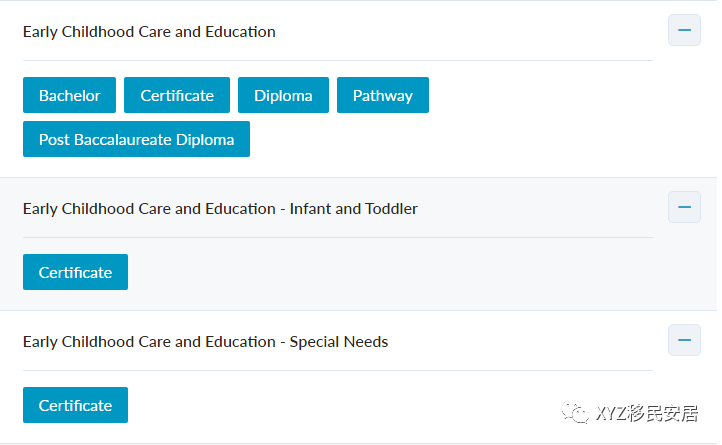Open Certificate under Infant and Toddler
Image resolution: width=722 pixels, height=445 pixels.
pos(75,272)
